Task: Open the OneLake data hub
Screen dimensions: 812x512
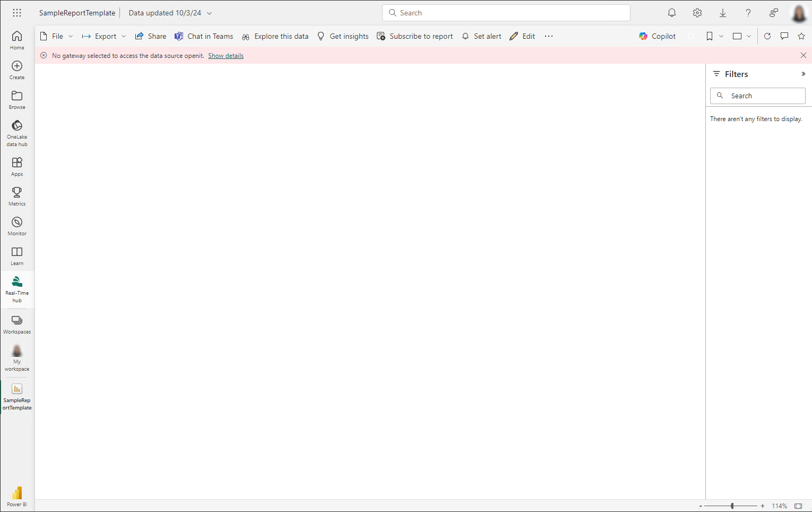Action: tap(17, 132)
